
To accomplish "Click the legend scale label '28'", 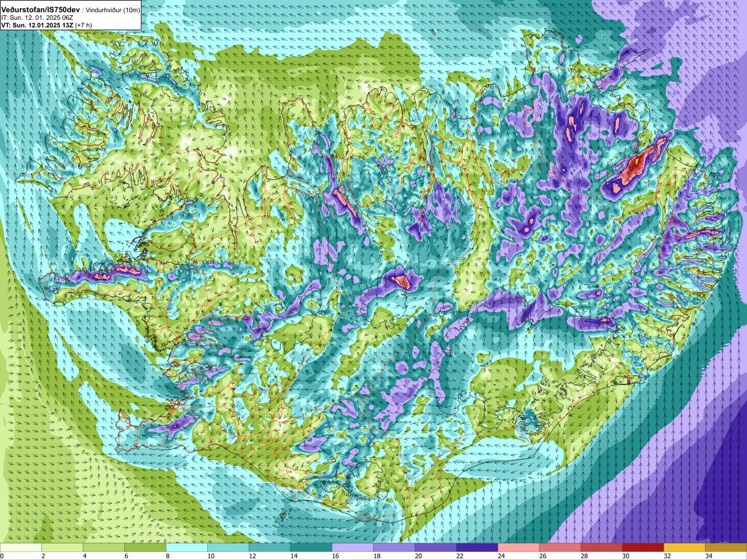I will click(584, 556).
